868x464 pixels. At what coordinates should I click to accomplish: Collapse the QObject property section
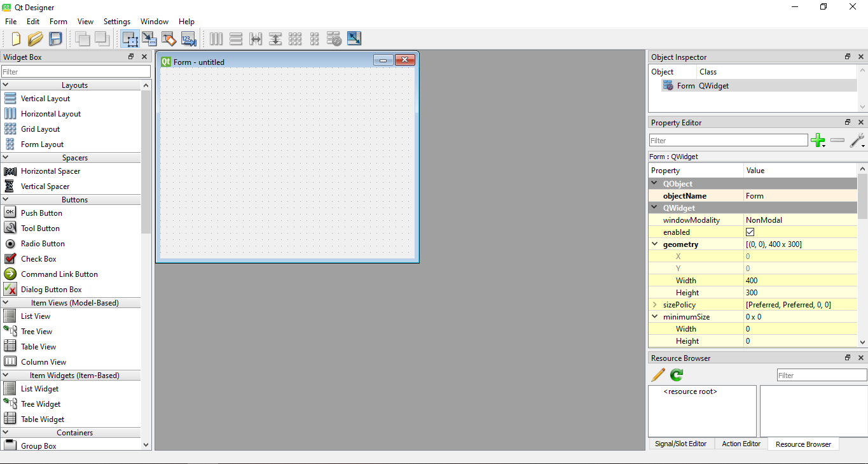[x=655, y=184]
